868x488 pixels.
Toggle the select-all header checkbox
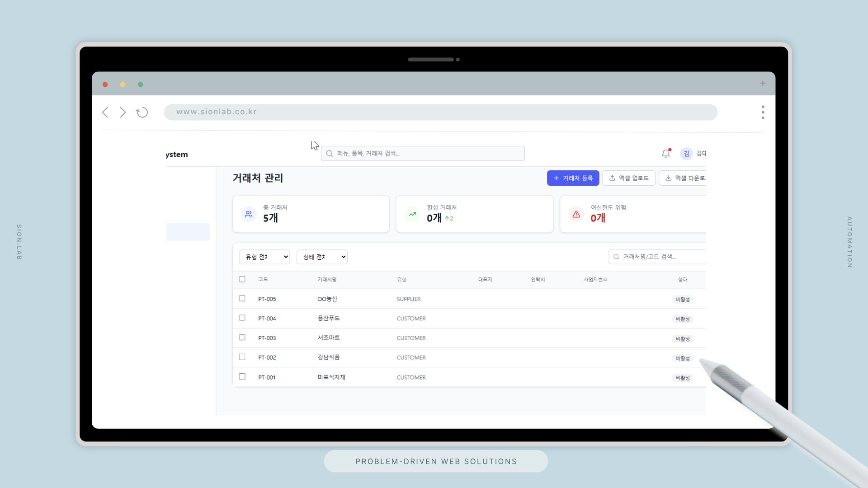(x=242, y=279)
